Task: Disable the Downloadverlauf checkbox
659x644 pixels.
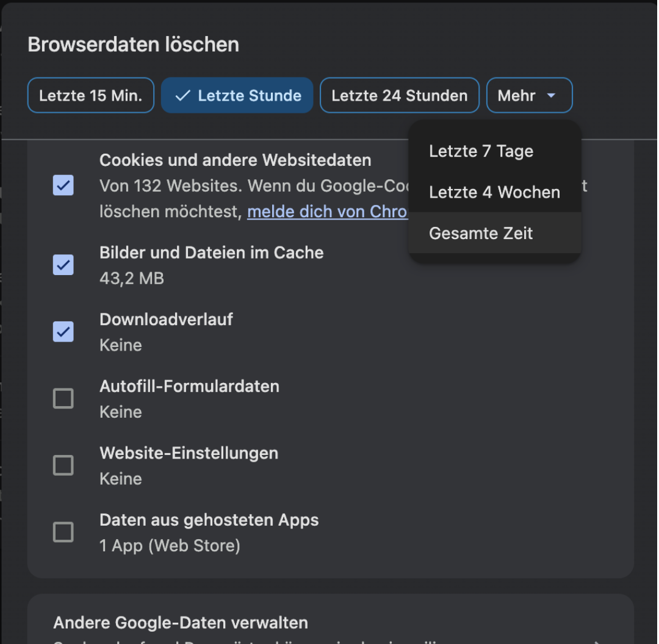Action: tap(63, 332)
